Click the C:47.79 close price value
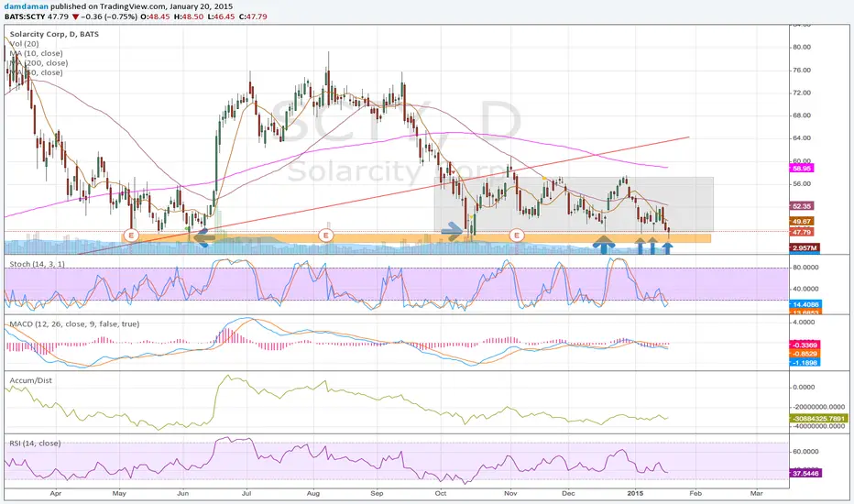 point(253,16)
